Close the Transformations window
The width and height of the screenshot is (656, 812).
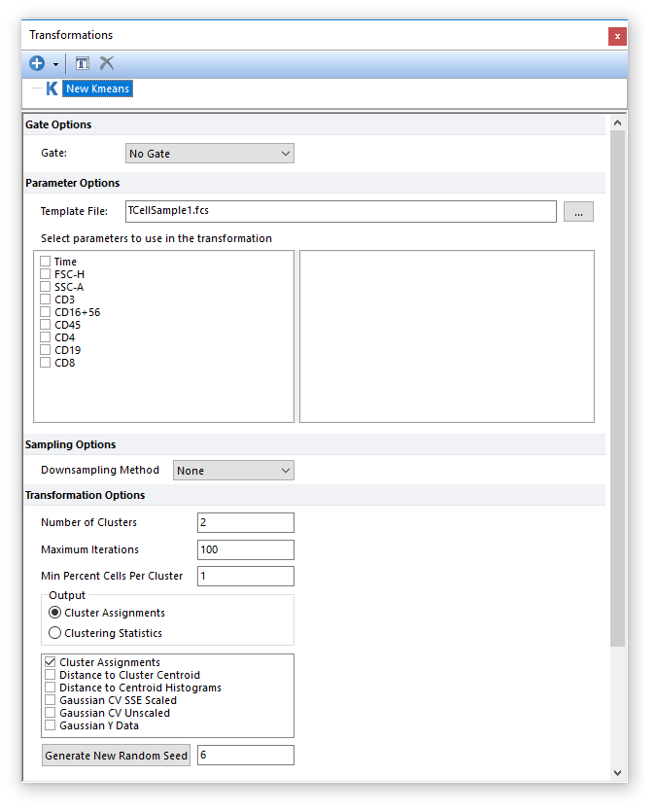click(617, 36)
